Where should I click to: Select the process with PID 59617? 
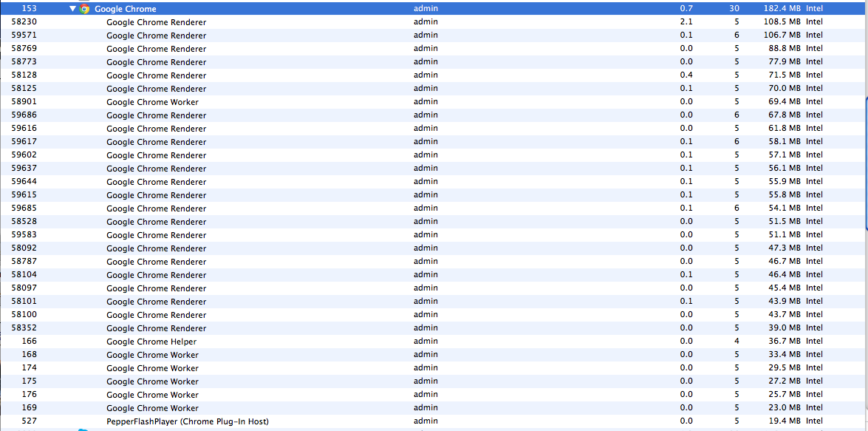point(434,142)
